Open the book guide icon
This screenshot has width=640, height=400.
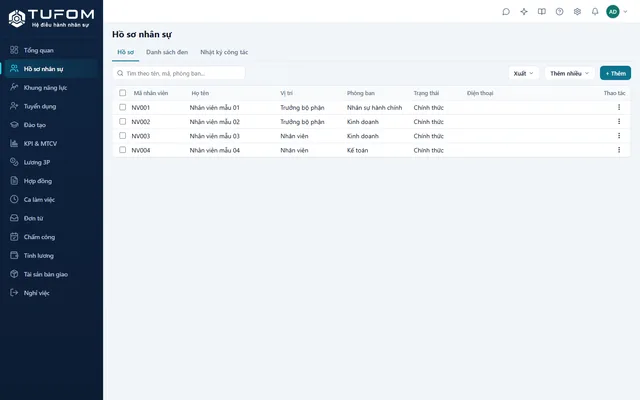point(542,11)
